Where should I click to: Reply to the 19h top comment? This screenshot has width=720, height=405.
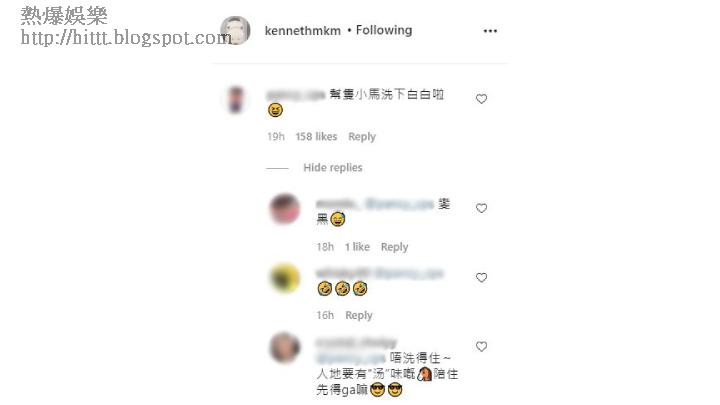click(362, 136)
